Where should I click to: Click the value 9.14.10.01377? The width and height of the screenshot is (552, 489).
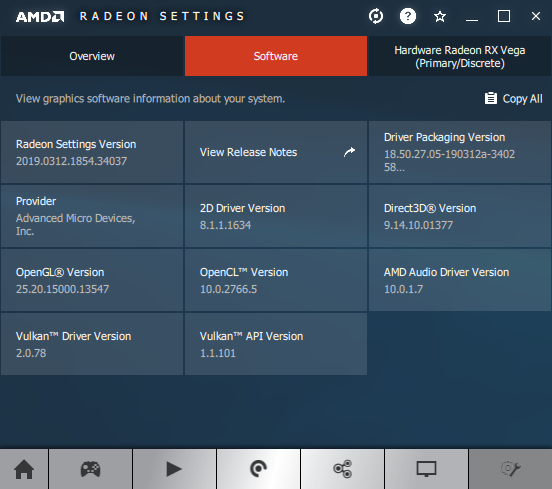(x=418, y=225)
